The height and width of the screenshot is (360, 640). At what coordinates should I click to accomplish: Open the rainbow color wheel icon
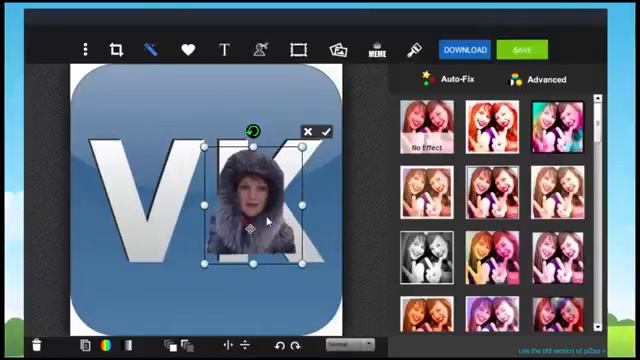(106, 345)
